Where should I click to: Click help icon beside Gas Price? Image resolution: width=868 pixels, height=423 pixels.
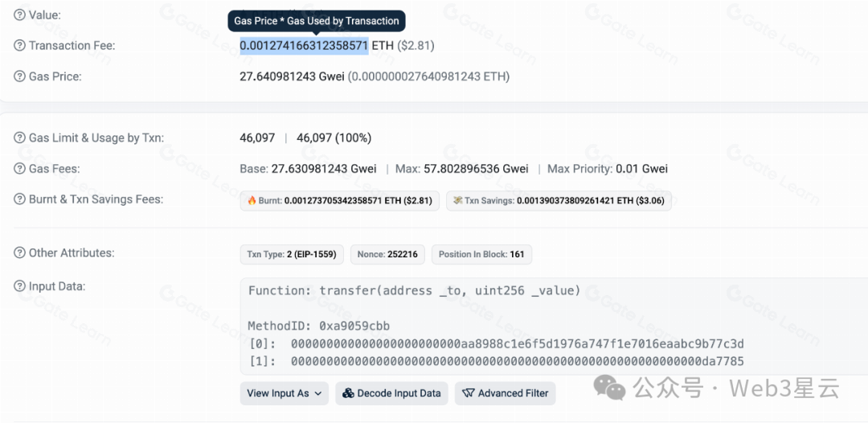click(x=19, y=76)
